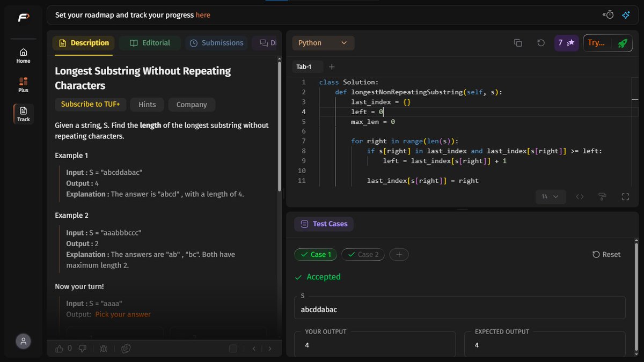This screenshot has width=644, height=362.
Task: Click the 'class Solution:' line
Action: (x=349, y=82)
